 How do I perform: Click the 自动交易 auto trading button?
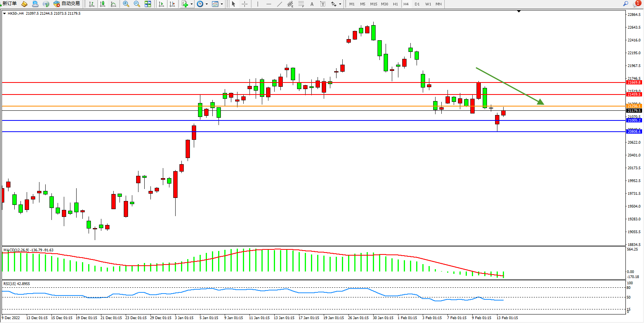pos(67,3)
